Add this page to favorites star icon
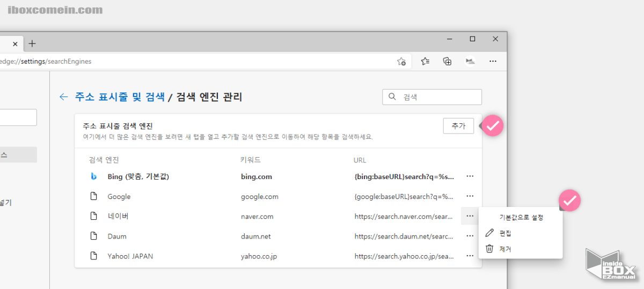Image resolution: width=644 pixels, height=289 pixels. point(401,61)
